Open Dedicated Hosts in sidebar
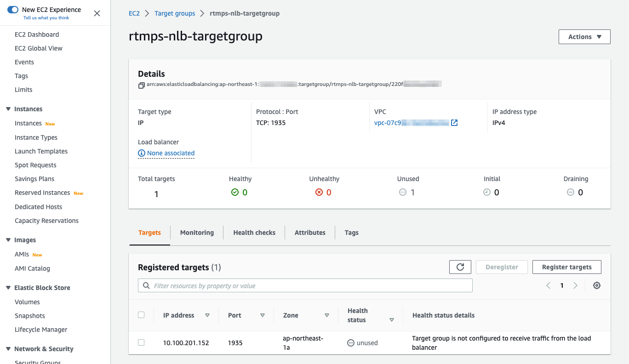The width and height of the screenshot is (629, 364). pos(38,207)
